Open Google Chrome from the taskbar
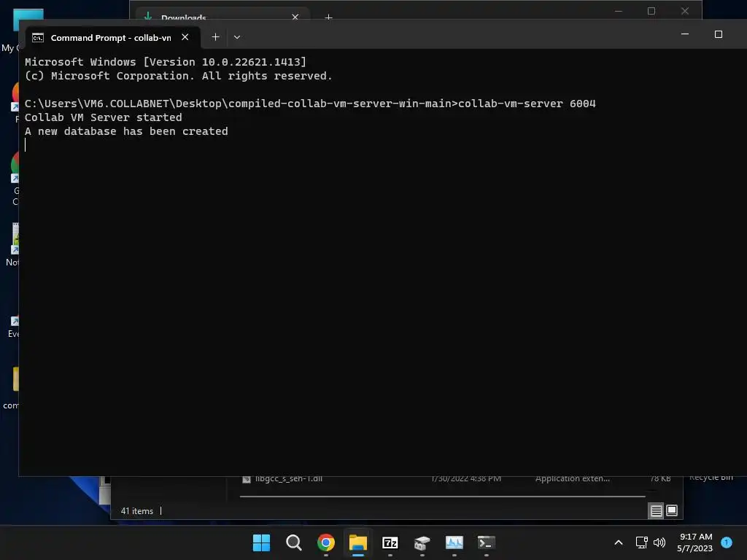This screenshot has height=560, width=747. pyautogui.click(x=326, y=542)
